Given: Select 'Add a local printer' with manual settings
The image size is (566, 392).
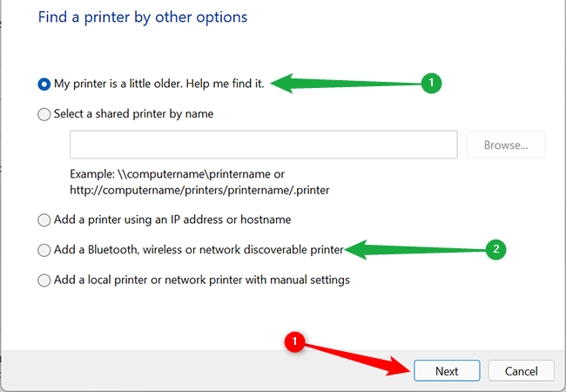Looking at the screenshot, I should 44,280.
